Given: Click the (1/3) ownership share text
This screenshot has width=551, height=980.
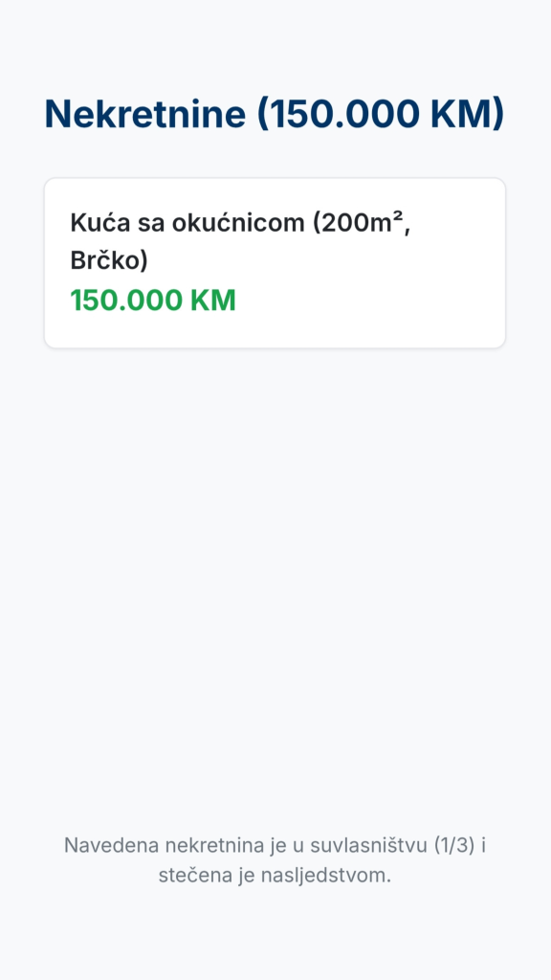Looking at the screenshot, I should tap(454, 846).
